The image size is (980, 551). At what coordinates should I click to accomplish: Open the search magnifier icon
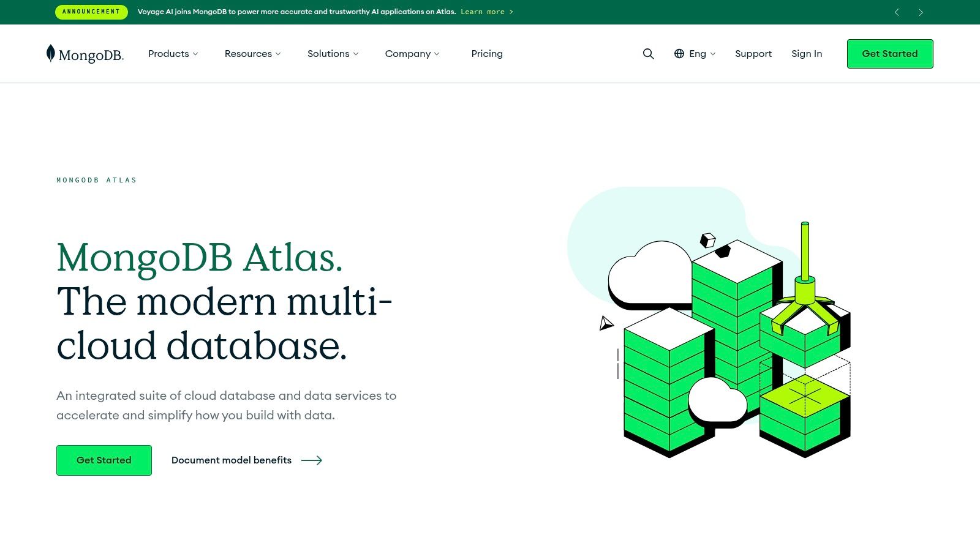pos(648,54)
